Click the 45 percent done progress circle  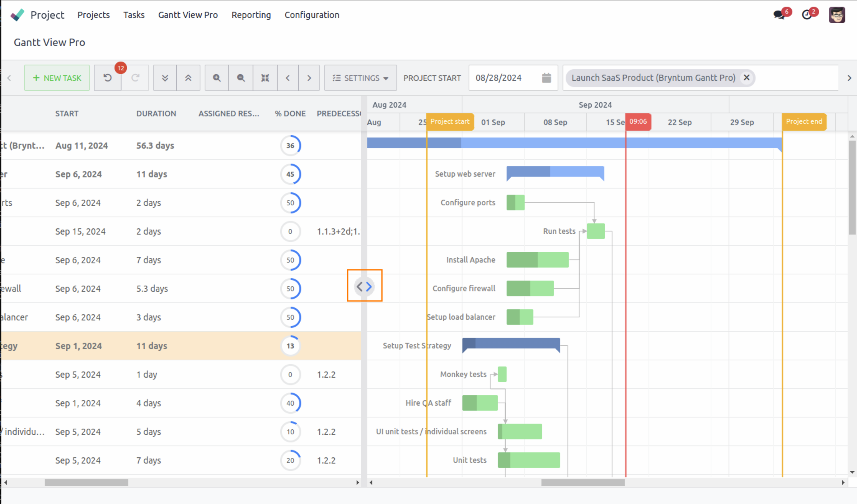[290, 174]
